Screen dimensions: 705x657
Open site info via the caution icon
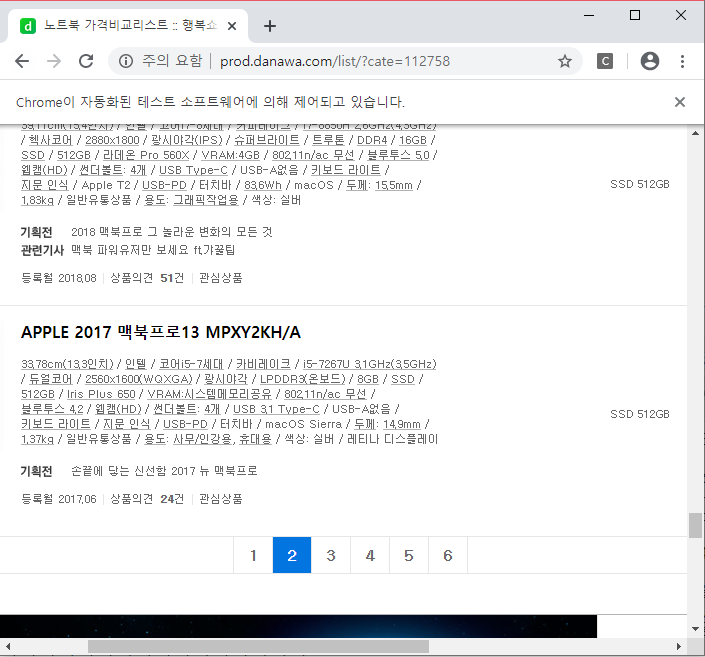[126, 61]
